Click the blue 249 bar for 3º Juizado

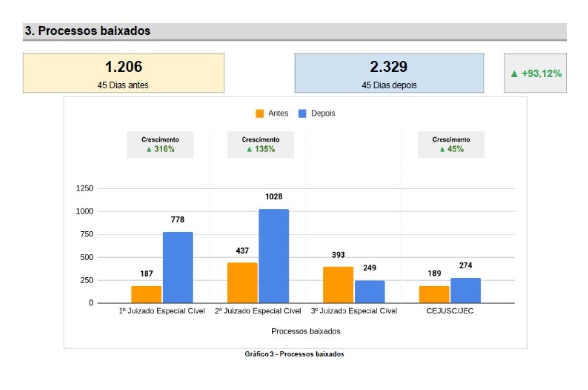pos(369,291)
